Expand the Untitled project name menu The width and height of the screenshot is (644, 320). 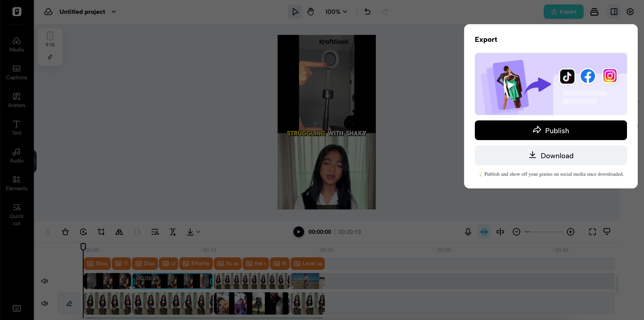114,12
